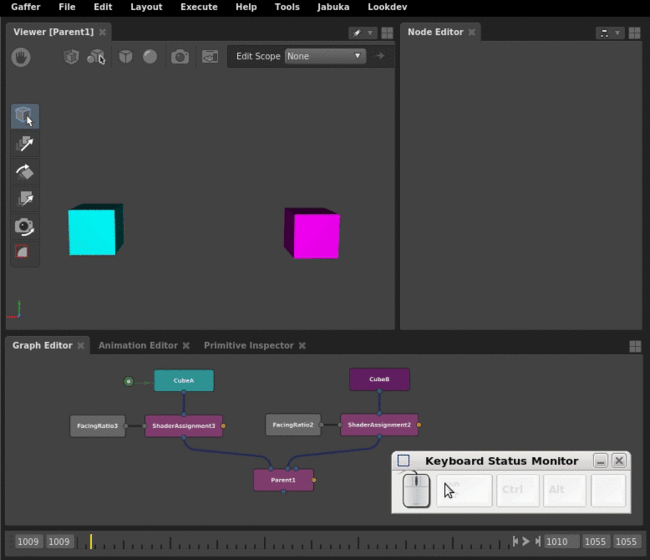Click the Node Editor node-set icon
650x560 pixels.
pos(604,33)
